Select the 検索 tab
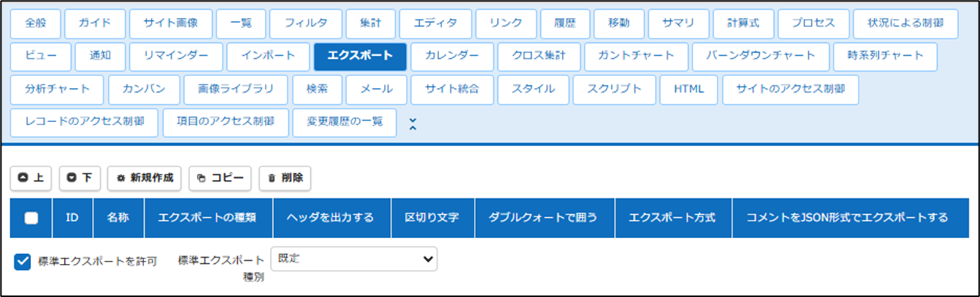The width and height of the screenshot is (980, 297). (317, 89)
